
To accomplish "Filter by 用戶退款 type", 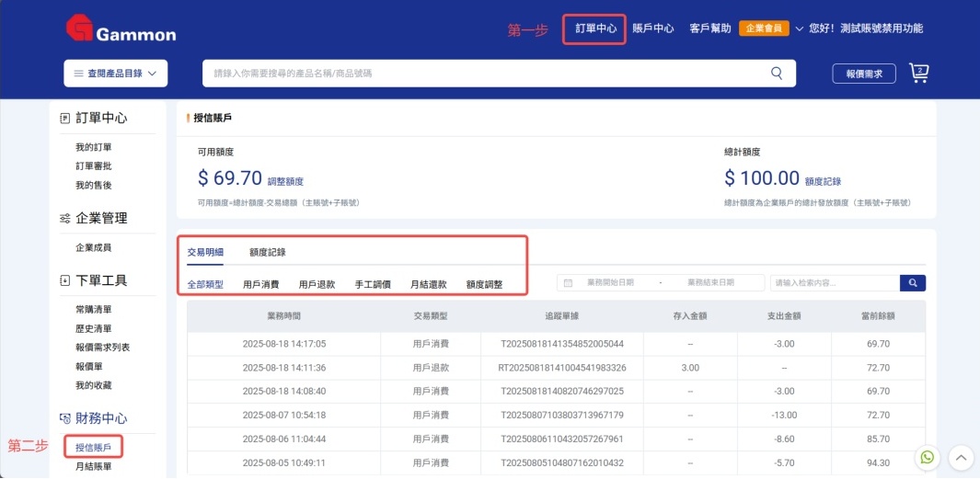I will coord(317,284).
